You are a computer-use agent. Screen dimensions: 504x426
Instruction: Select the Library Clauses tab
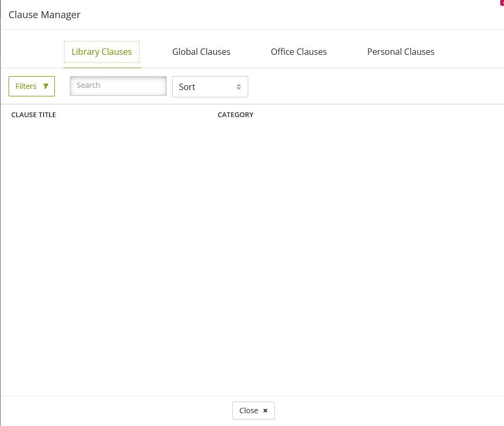click(x=101, y=52)
